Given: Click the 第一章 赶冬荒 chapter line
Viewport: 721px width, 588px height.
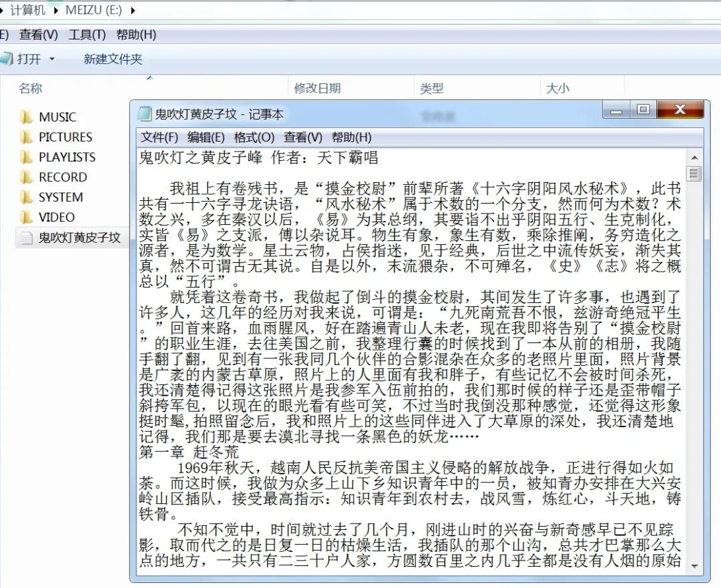Looking at the screenshot, I should [189, 452].
